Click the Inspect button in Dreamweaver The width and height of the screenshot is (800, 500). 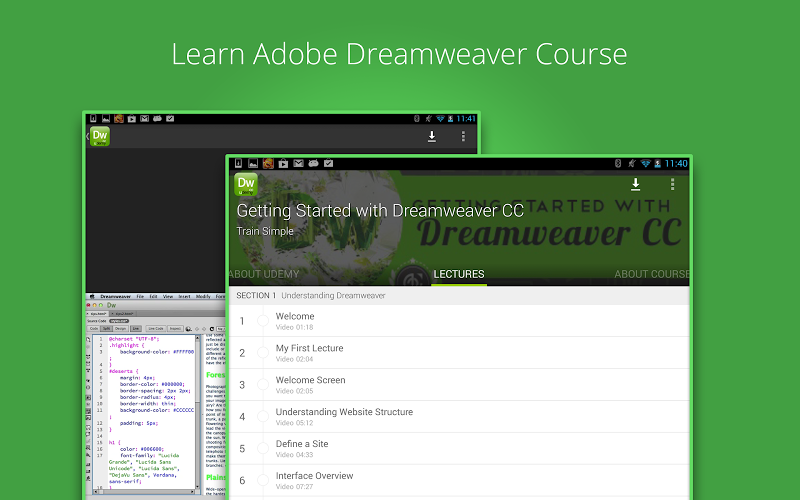[175, 329]
